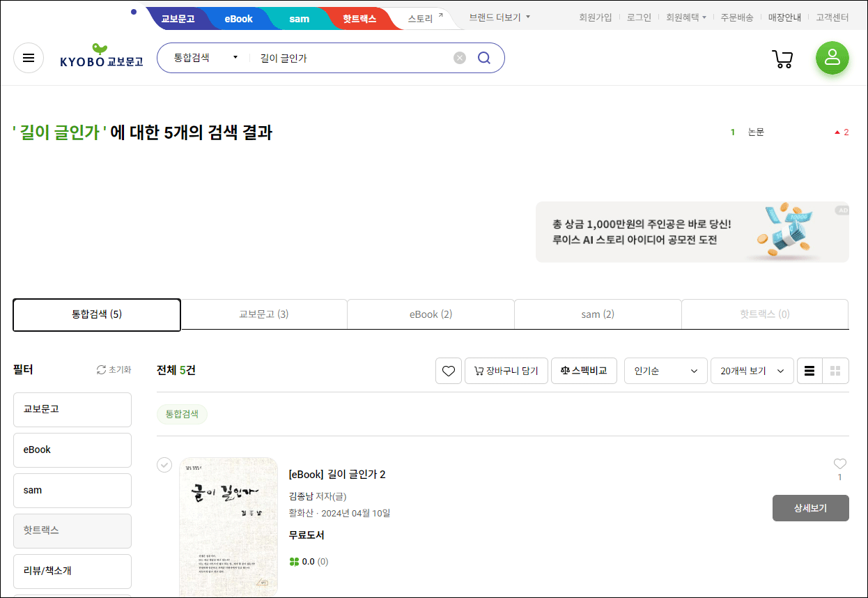Focus the search input containing 길이 글인가

(x=352, y=58)
